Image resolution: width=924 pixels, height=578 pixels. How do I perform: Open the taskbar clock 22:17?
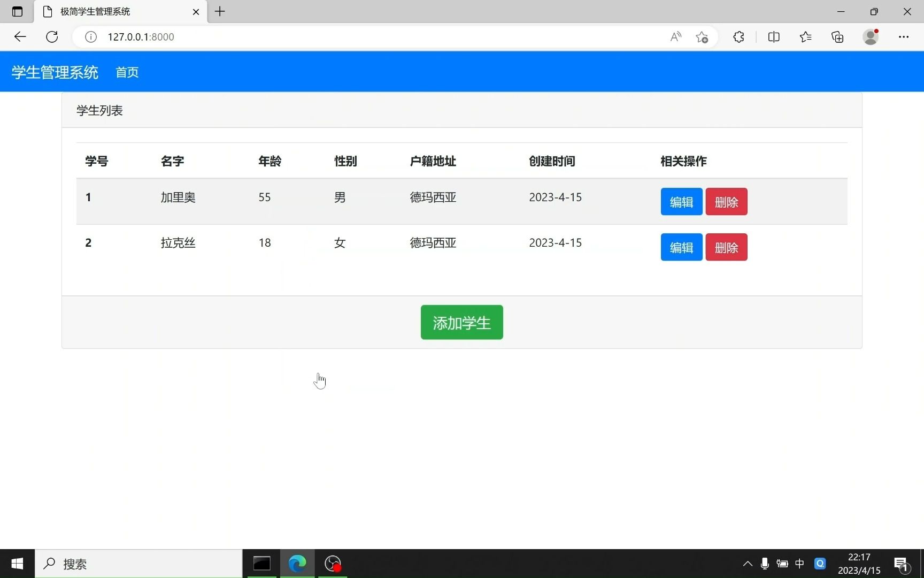tap(859, 564)
